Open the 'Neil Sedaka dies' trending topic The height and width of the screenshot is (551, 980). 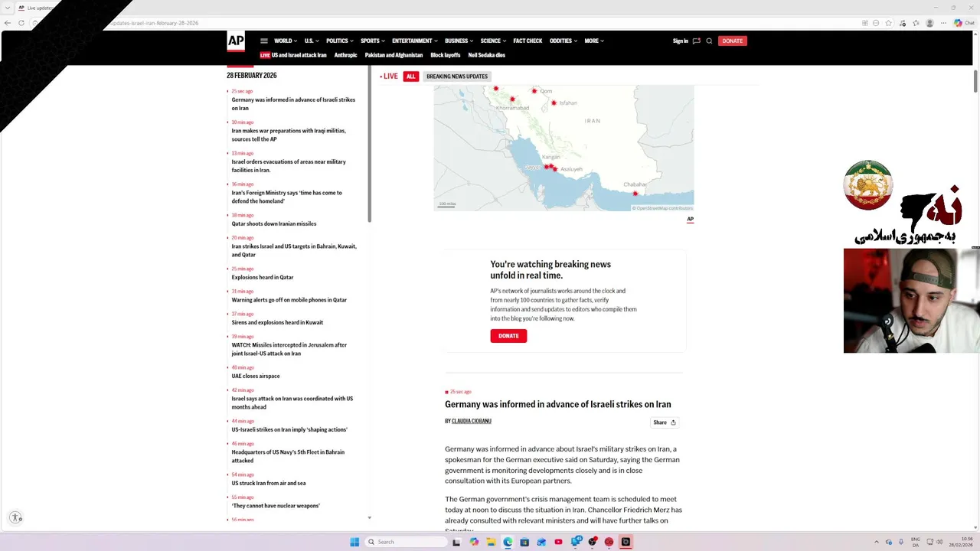[x=487, y=55]
